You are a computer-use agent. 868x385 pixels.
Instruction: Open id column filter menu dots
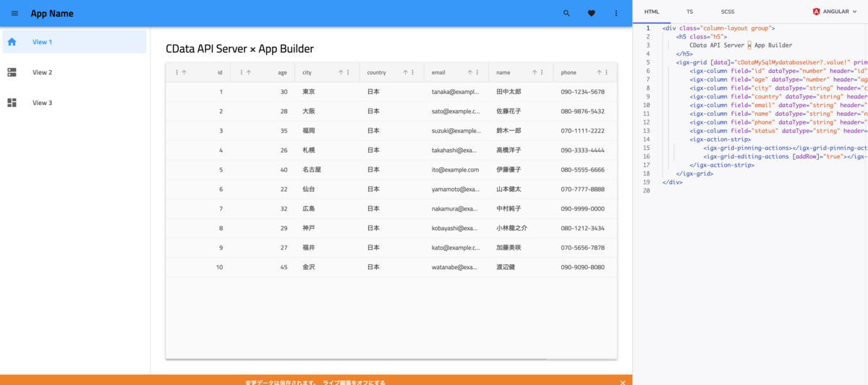[x=177, y=72]
